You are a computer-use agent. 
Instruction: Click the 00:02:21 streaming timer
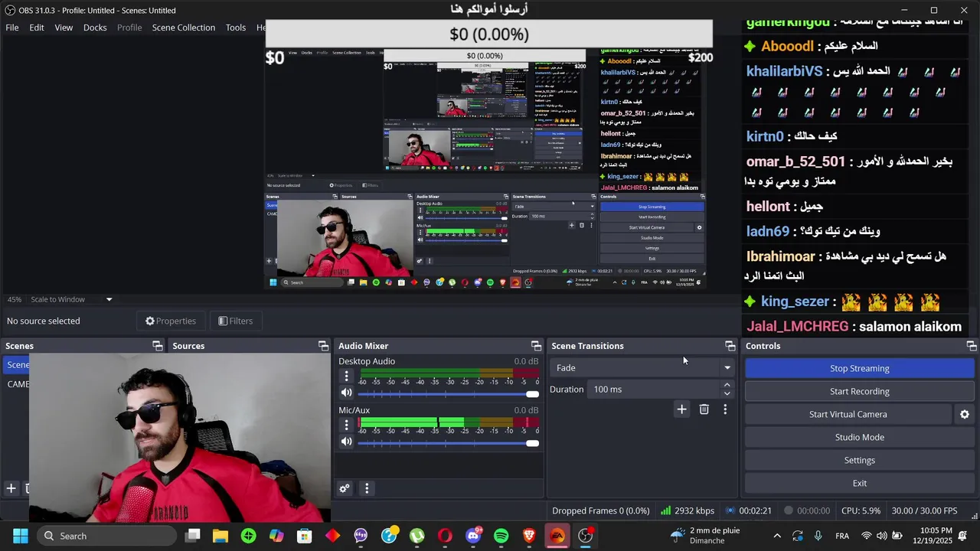[748, 510]
